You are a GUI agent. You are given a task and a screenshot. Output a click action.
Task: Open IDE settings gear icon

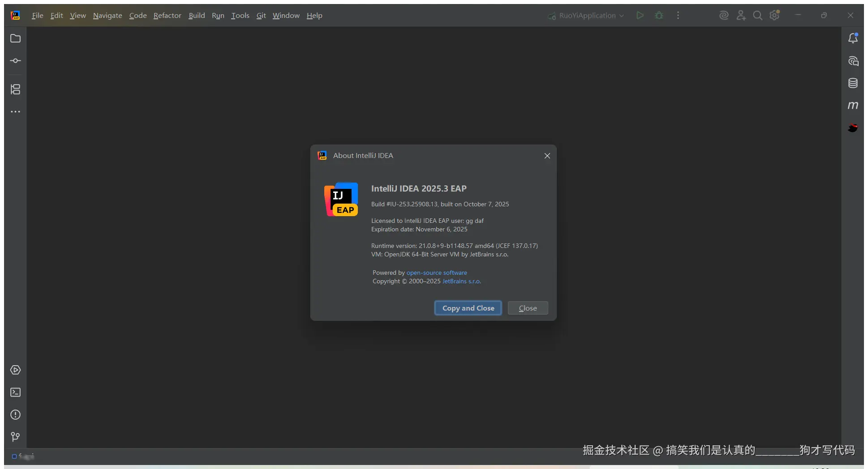[x=775, y=16]
